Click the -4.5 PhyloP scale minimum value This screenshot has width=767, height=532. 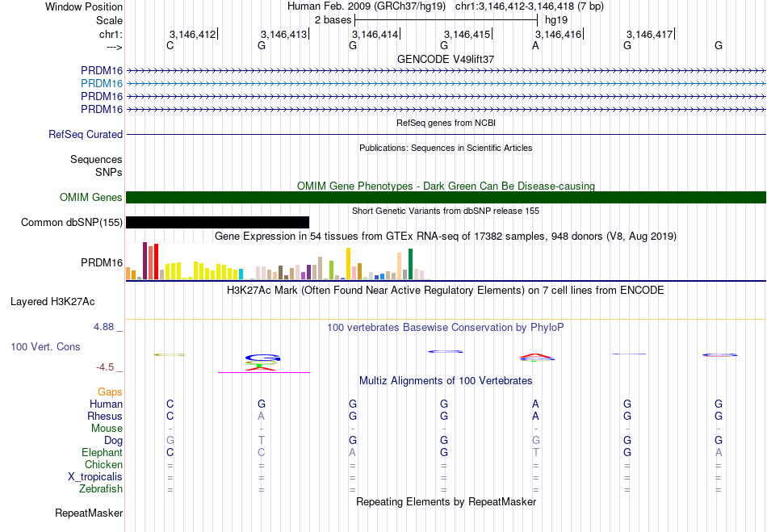[105, 367]
